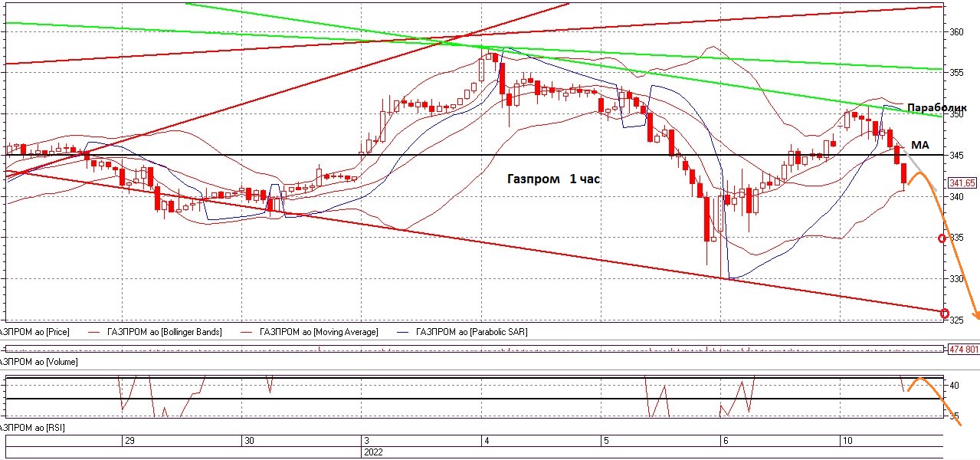
Task: Click the ГАЗПРОМ ао [Parabolic SAR] legend entry
Action: point(471,332)
